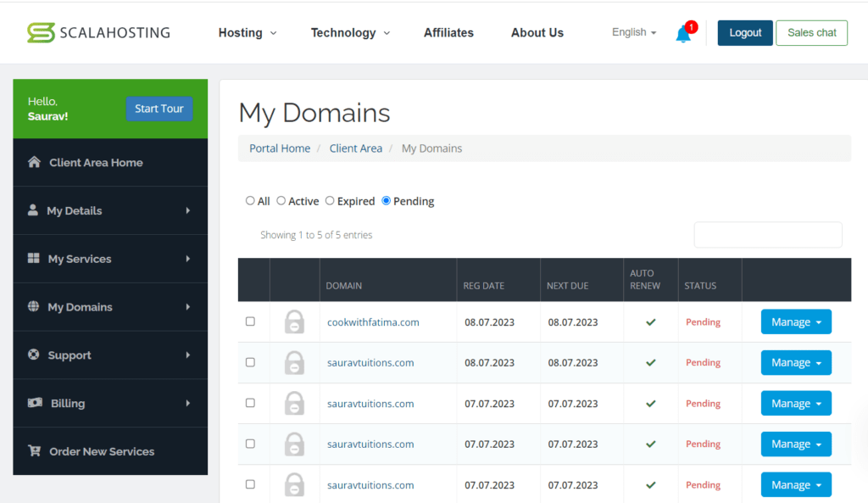Click the cart icon beside Order New Services
Screen dimensions: 868x503
33,451
